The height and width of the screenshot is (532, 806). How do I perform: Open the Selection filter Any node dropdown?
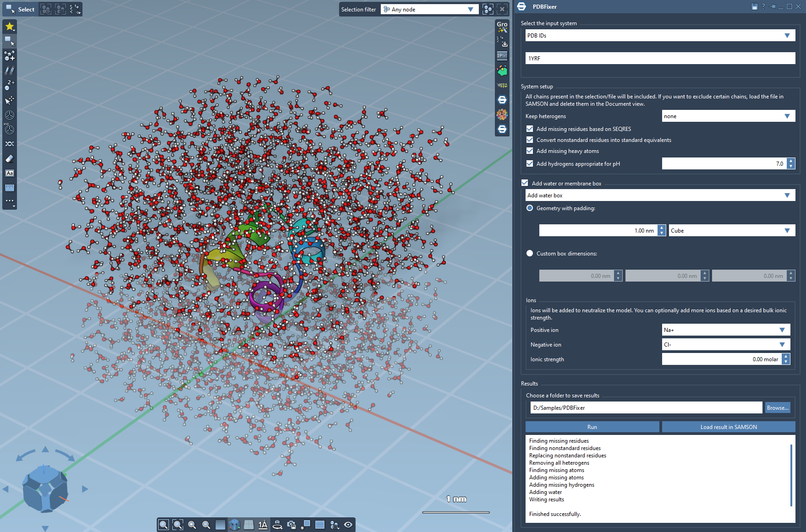click(x=429, y=9)
